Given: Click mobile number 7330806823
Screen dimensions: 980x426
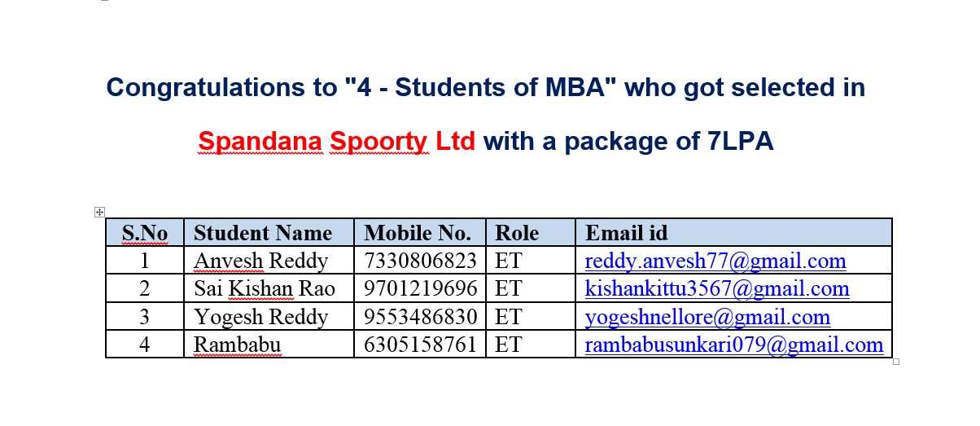Looking at the screenshot, I should point(420,261).
